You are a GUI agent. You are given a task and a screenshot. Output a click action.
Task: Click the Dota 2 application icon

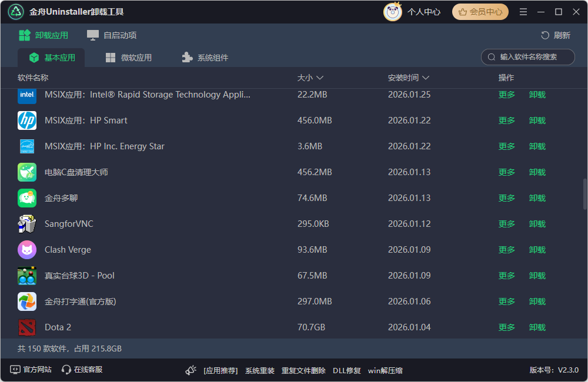(x=26, y=327)
